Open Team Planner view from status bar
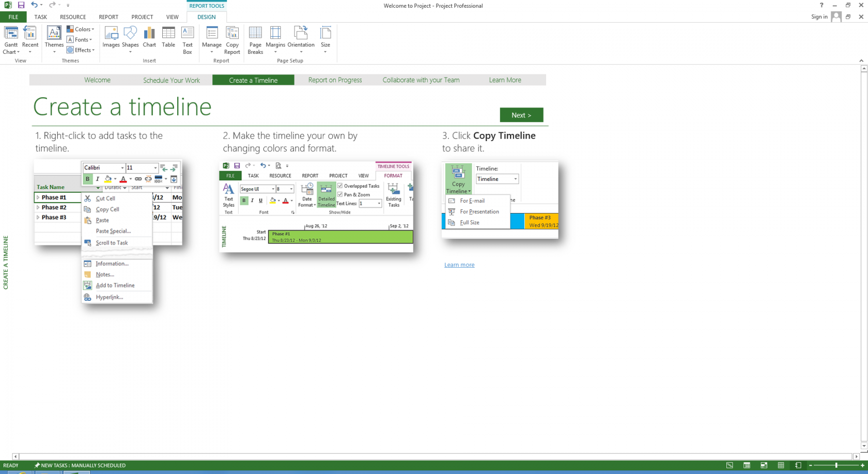 tap(764, 465)
